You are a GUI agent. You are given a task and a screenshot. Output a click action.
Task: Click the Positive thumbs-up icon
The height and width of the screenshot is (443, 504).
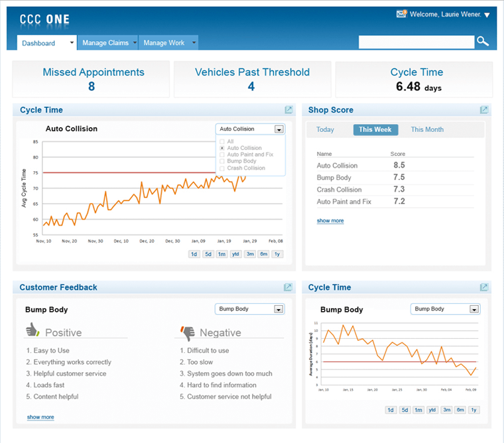point(32,330)
